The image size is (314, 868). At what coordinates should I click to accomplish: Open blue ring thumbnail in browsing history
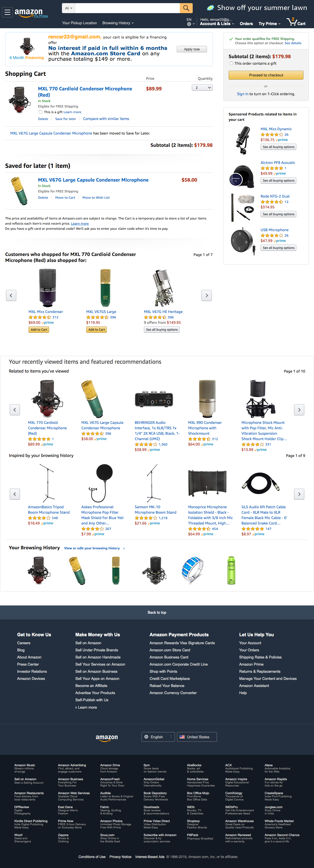point(193,570)
